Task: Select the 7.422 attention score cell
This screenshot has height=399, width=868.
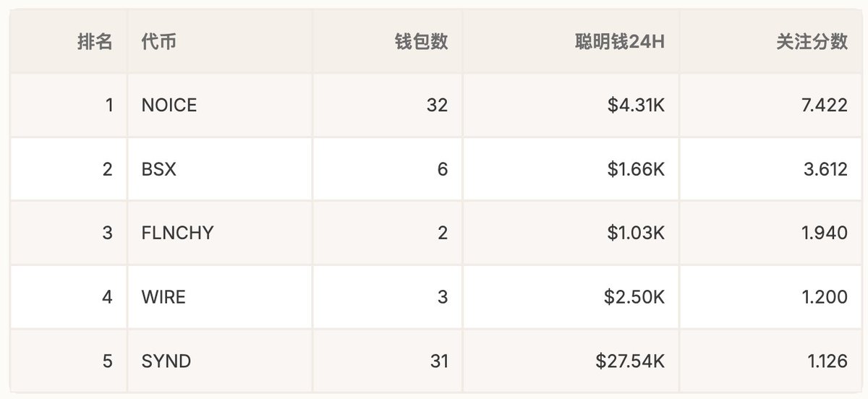Action: [823, 106]
